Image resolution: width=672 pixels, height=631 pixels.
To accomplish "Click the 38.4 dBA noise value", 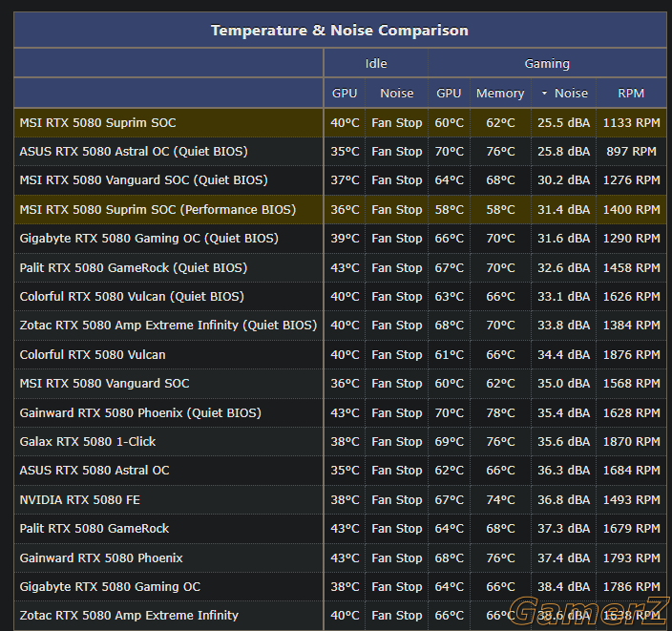I will 563,587.
